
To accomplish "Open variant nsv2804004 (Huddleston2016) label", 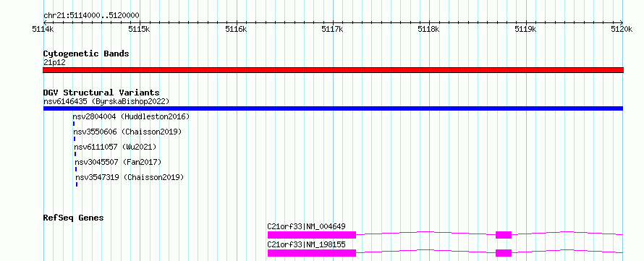I will [131, 117].
